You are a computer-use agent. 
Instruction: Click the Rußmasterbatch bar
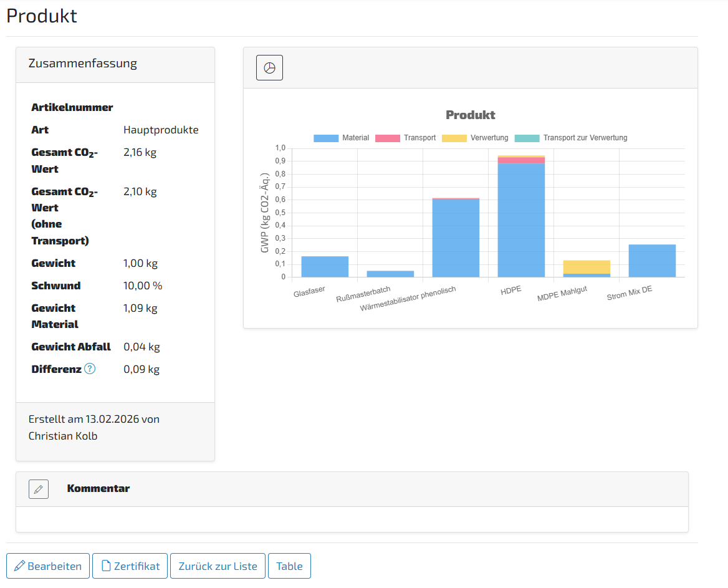point(390,274)
